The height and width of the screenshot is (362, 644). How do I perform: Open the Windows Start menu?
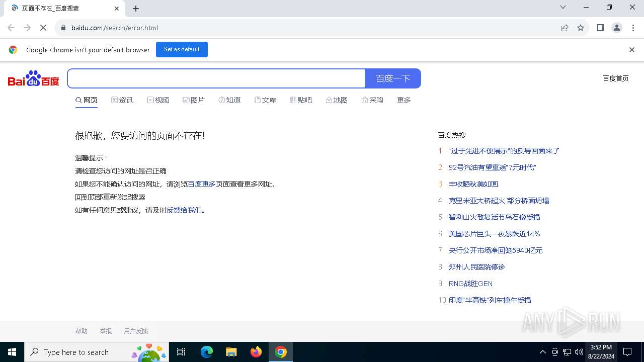12,352
